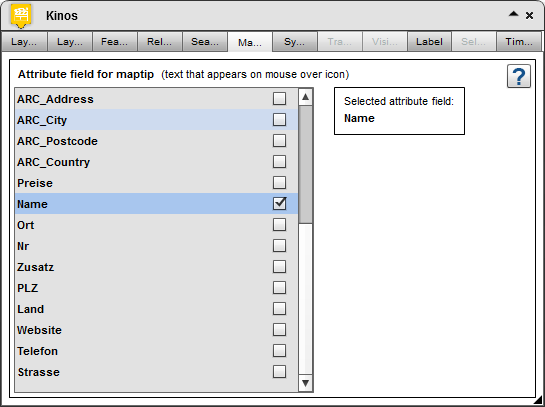Click the vertical scrollbar thumb
The width and height of the screenshot is (545, 407).
[x=306, y=164]
